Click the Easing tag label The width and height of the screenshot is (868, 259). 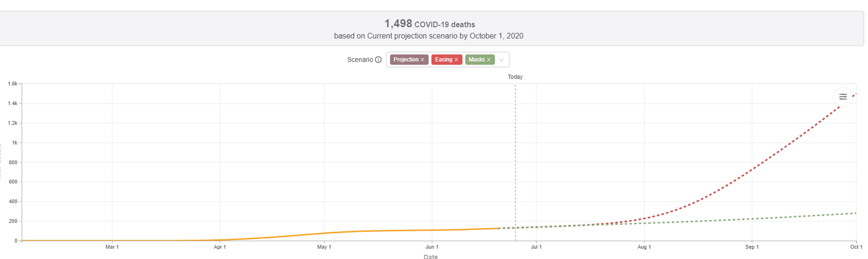point(443,59)
